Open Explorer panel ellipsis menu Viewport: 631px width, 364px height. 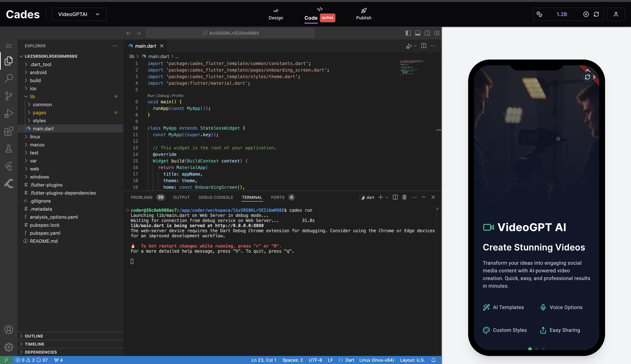click(115, 46)
